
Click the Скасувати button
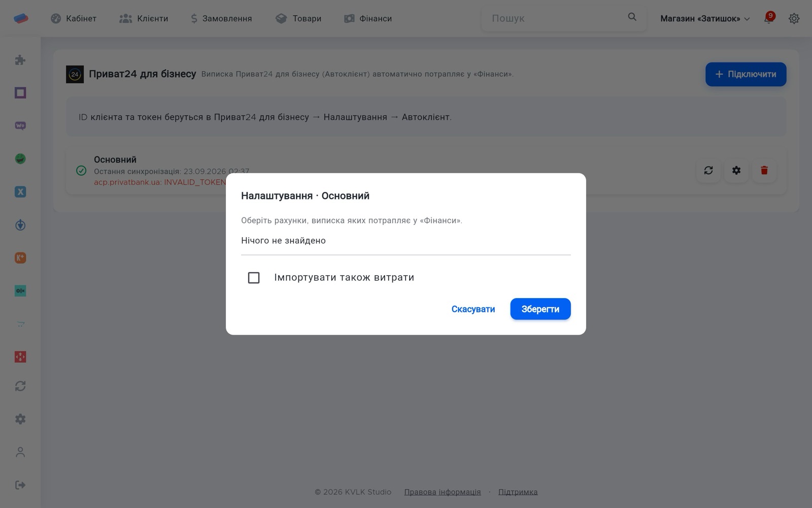473,309
